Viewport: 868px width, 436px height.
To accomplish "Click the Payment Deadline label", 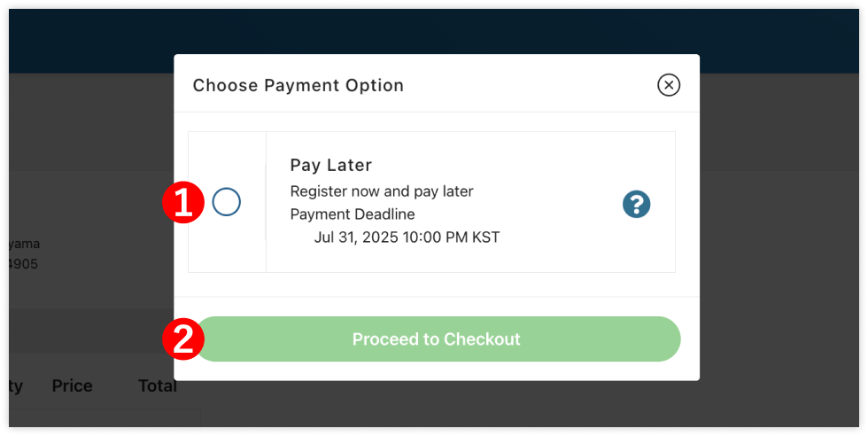I will 353,214.
